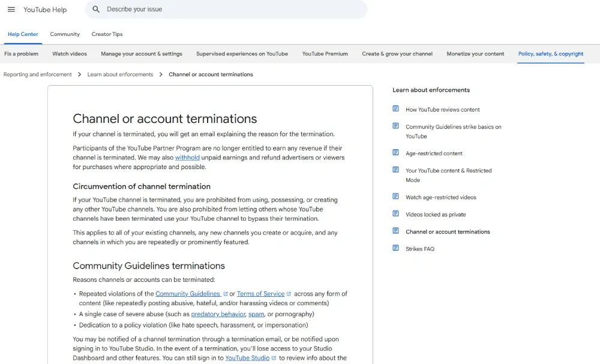Image resolution: width=600 pixels, height=364 pixels.
Task: Click the Learn about enforcements sidebar heading
Action: coord(431,90)
